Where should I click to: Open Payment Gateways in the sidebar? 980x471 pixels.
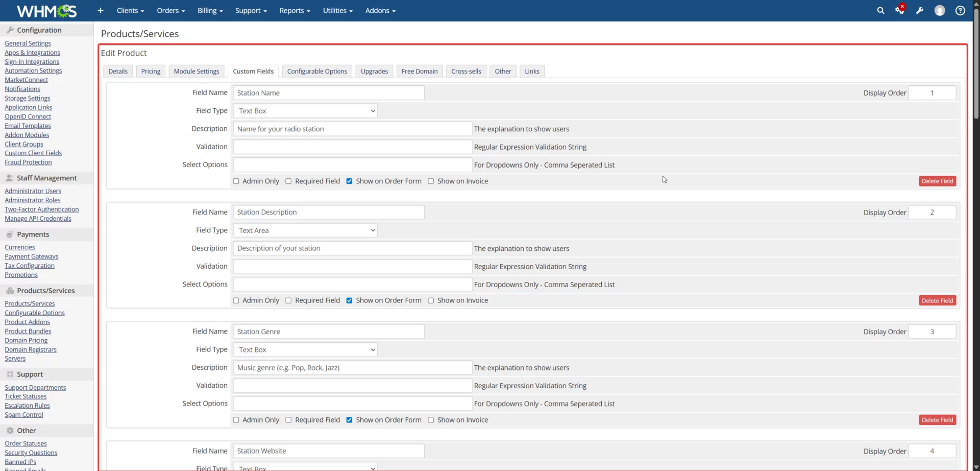pyautogui.click(x=31, y=256)
